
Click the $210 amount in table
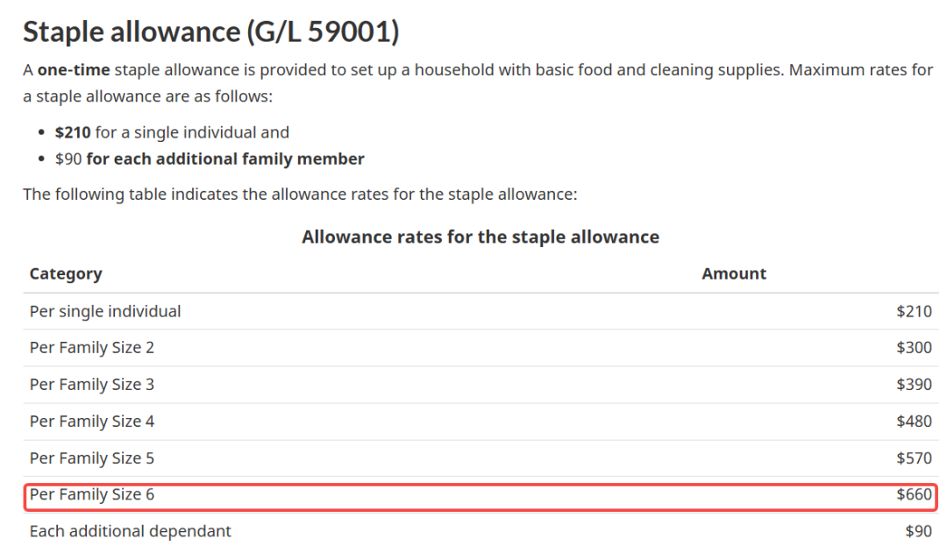[x=914, y=311]
